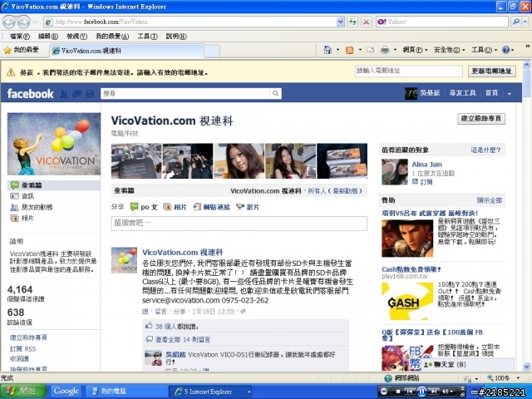Click the wall post comment box
This screenshot has width=532, height=399.
(239, 224)
